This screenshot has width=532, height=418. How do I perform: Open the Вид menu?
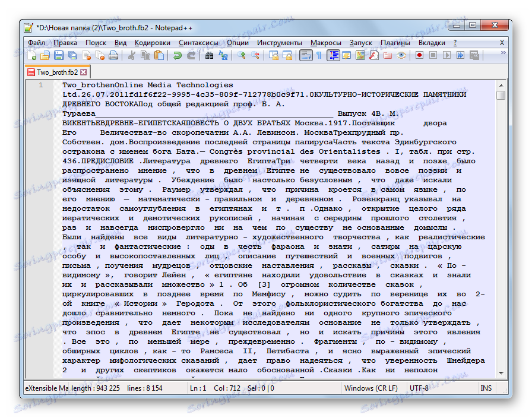coord(121,43)
